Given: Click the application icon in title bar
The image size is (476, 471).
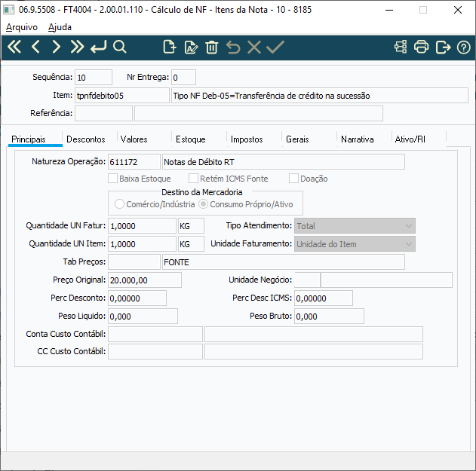Looking at the screenshot, I should pyautogui.click(x=8, y=10).
